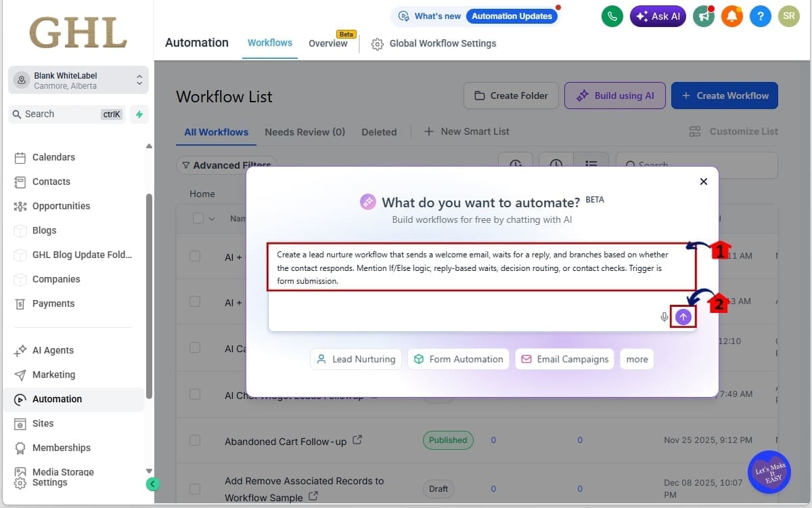
Task: Open Advanced Filters
Action: [x=226, y=165]
